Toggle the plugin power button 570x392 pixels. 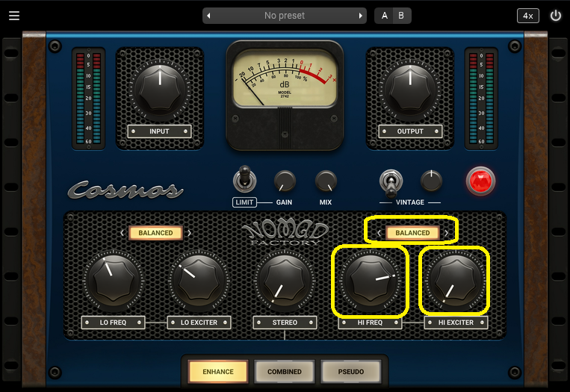pyautogui.click(x=556, y=16)
